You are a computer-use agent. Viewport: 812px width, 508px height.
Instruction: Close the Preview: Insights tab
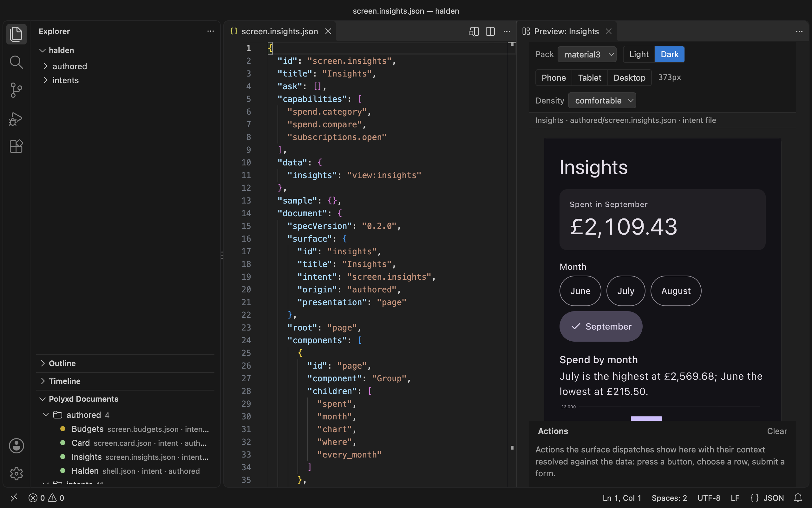(608, 31)
